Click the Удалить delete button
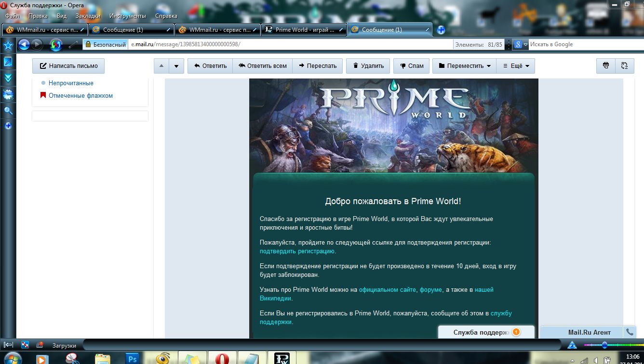Image resolution: width=644 pixels, height=364 pixels. point(368,66)
